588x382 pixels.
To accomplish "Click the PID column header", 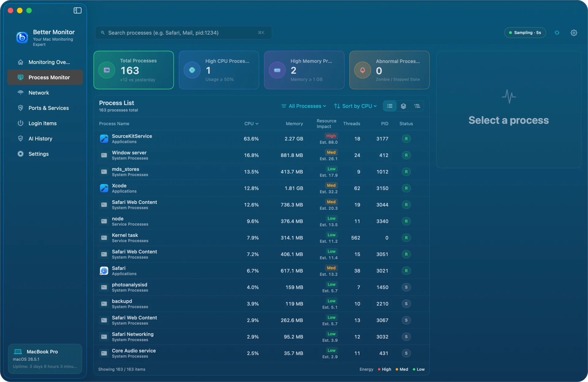I will coord(385,124).
